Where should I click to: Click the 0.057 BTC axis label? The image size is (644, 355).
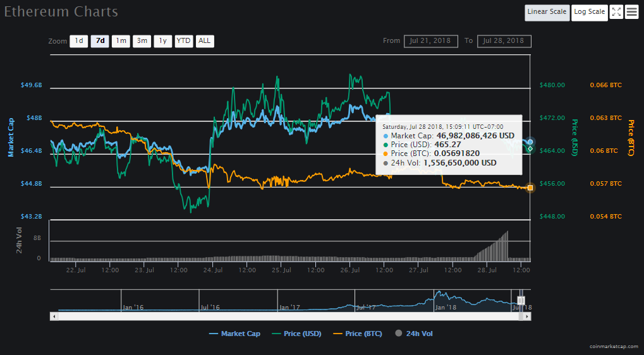tap(606, 184)
